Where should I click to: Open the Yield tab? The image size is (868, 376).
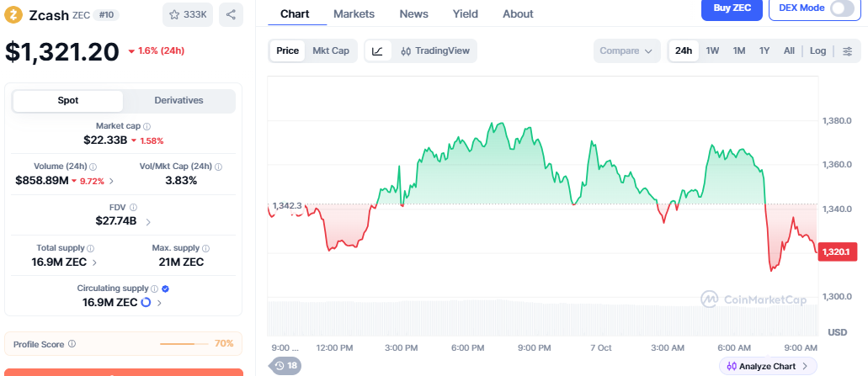[x=466, y=13]
